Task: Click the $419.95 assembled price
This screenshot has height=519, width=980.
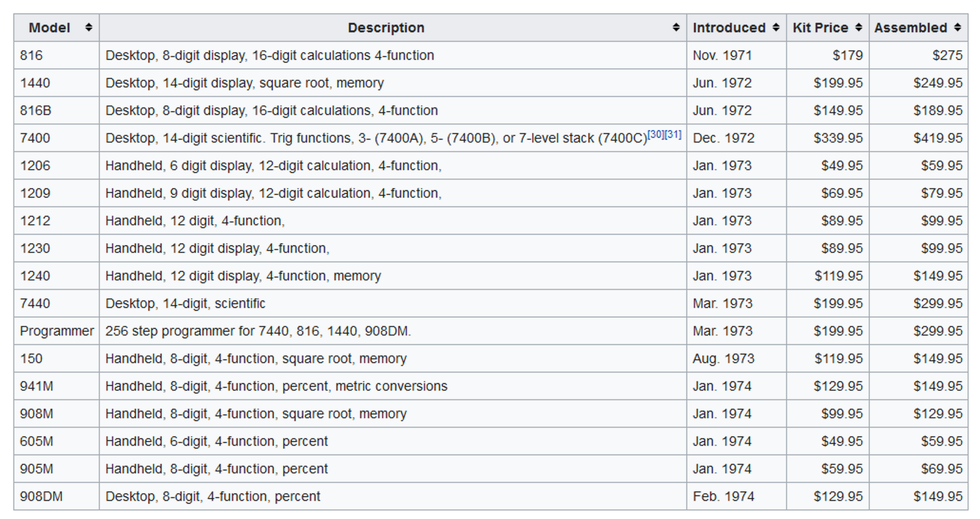Action: tap(938, 138)
